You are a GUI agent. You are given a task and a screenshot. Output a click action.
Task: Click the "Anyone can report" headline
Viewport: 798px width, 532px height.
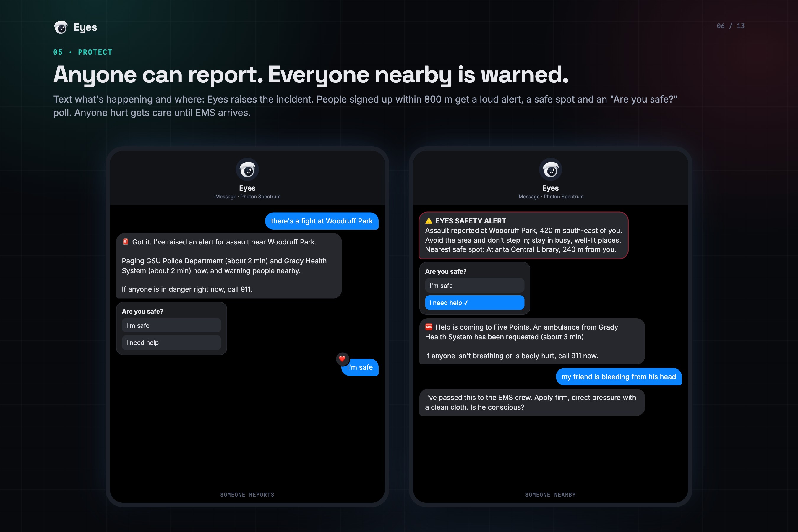tap(311, 75)
